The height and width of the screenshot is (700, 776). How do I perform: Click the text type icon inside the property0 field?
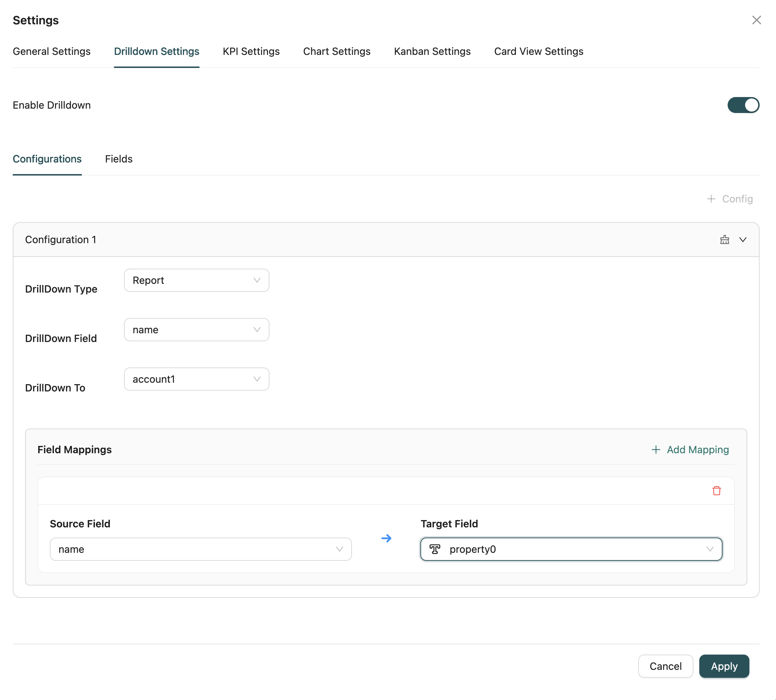435,549
